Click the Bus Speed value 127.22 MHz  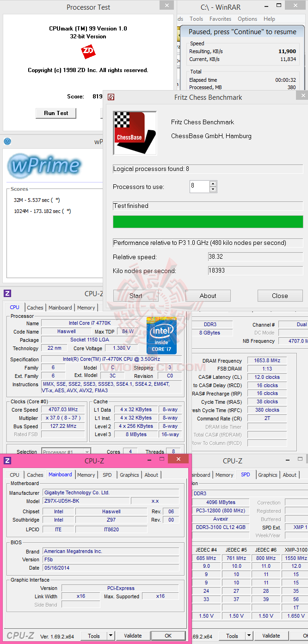(x=63, y=426)
